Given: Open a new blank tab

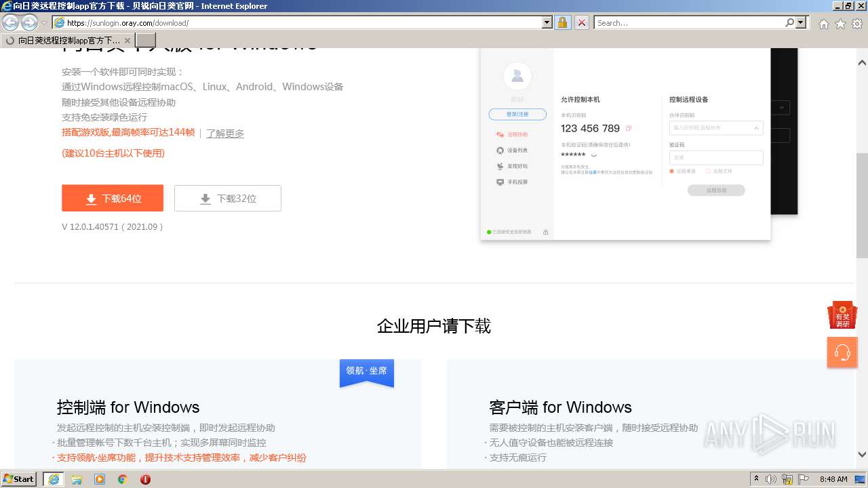Looking at the screenshot, I should 146,40.
